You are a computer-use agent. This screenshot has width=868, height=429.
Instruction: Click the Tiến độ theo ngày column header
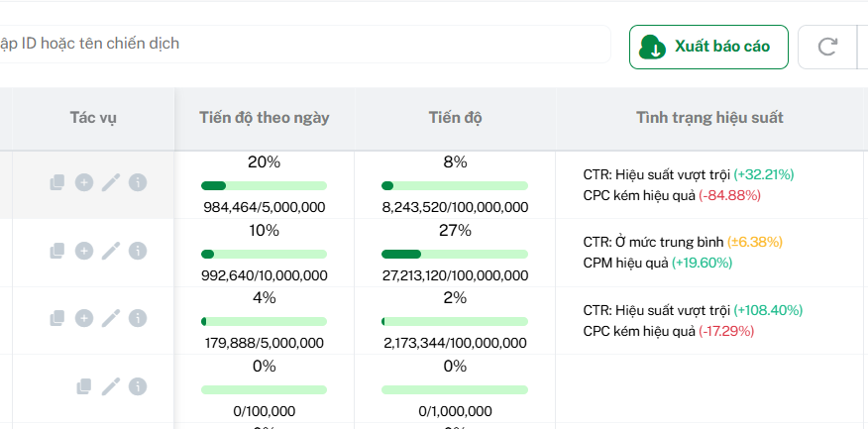tap(265, 118)
